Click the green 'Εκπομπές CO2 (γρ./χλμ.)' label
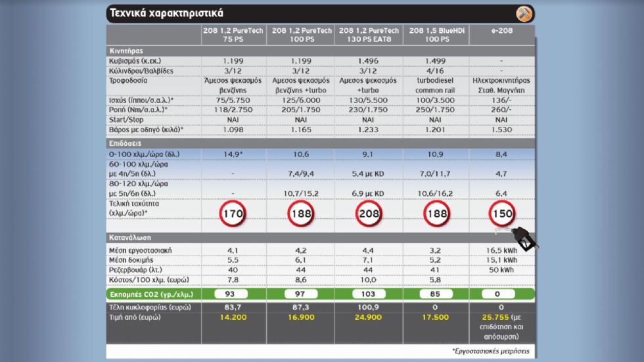 (151, 294)
